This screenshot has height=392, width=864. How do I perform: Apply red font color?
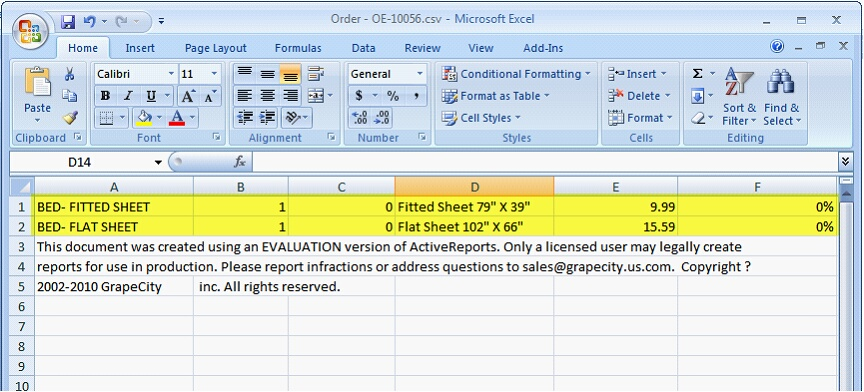[x=177, y=117]
